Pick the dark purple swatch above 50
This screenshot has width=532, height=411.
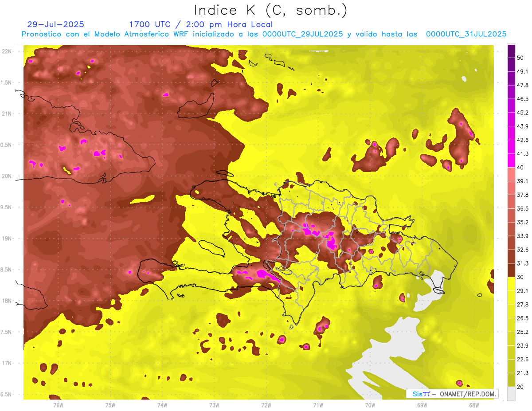[511, 51]
